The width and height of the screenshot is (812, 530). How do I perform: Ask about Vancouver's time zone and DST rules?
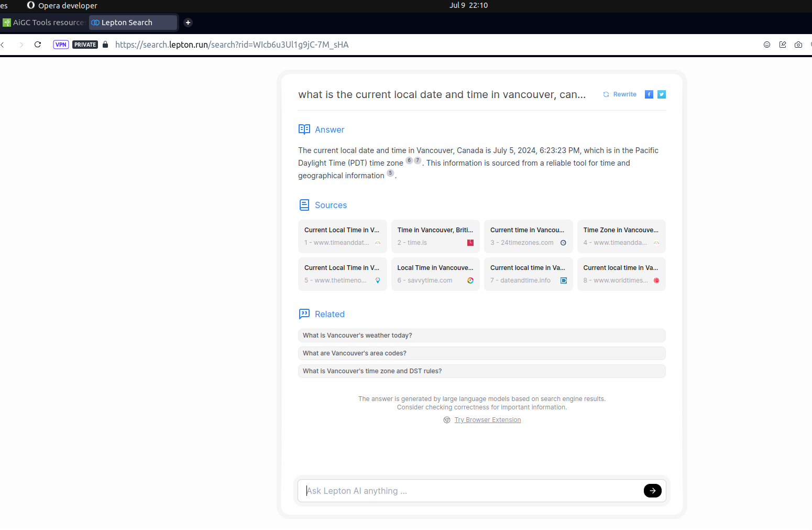coord(482,371)
